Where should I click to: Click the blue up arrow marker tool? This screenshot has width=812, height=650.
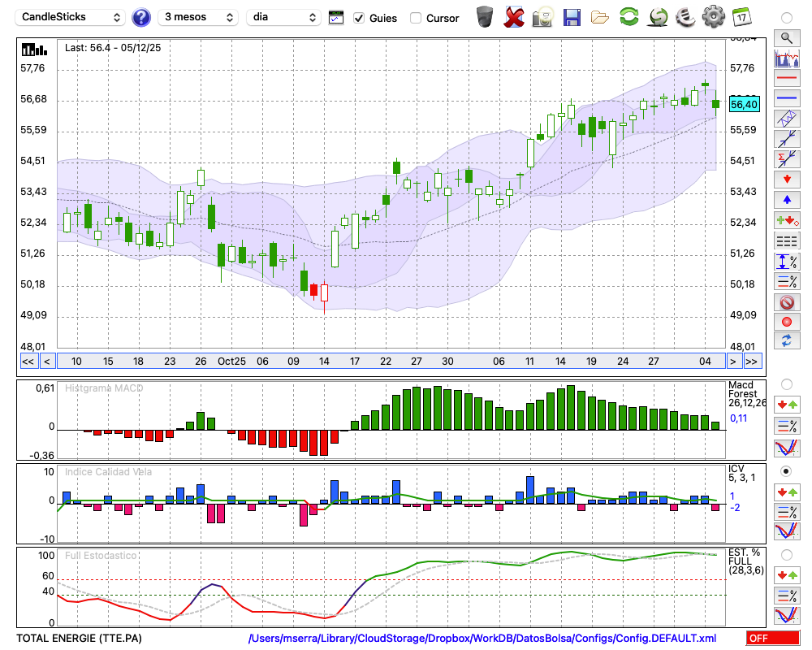(x=786, y=200)
